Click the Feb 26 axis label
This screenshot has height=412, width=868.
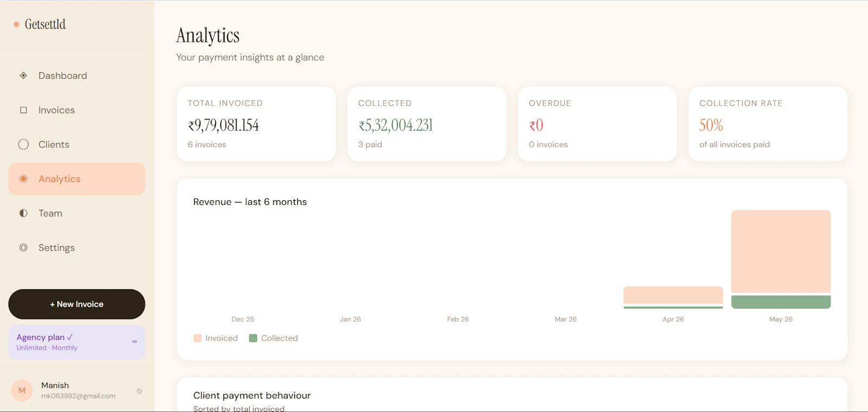tap(458, 319)
